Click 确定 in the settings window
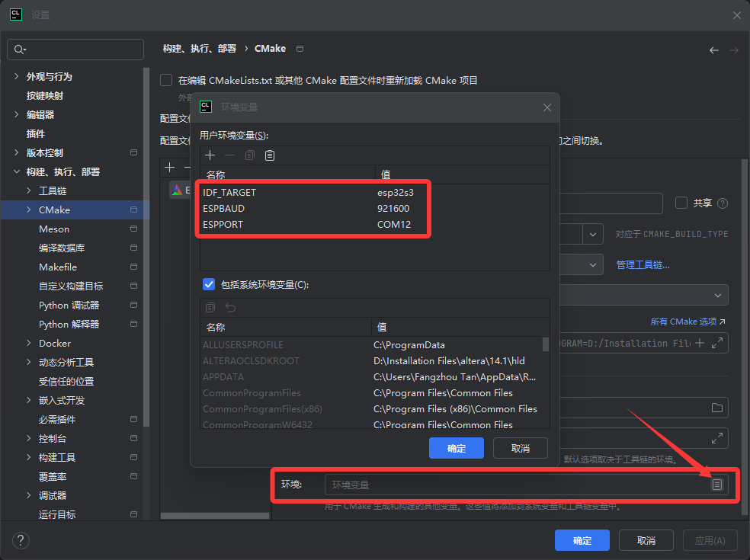 coord(582,540)
